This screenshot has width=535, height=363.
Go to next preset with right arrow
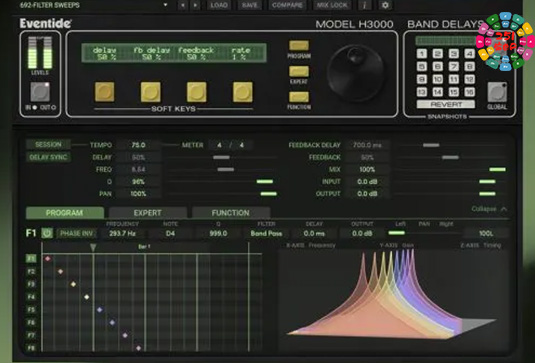point(195,5)
